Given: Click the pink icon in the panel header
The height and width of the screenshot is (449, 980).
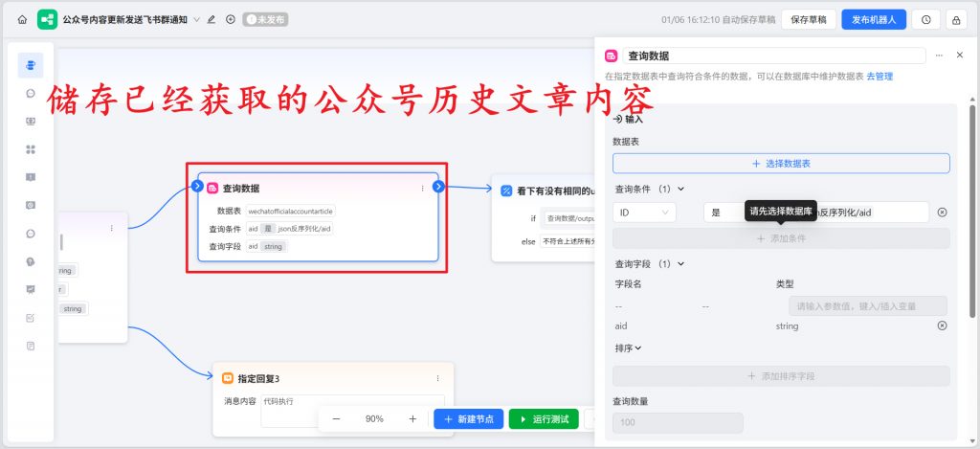Looking at the screenshot, I should (x=612, y=56).
